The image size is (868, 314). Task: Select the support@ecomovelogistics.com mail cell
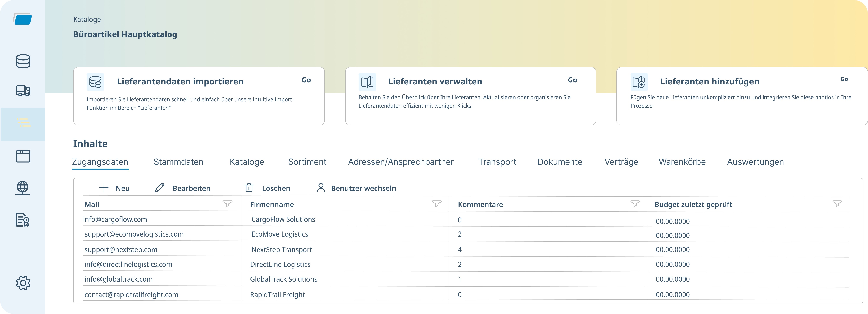(134, 234)
